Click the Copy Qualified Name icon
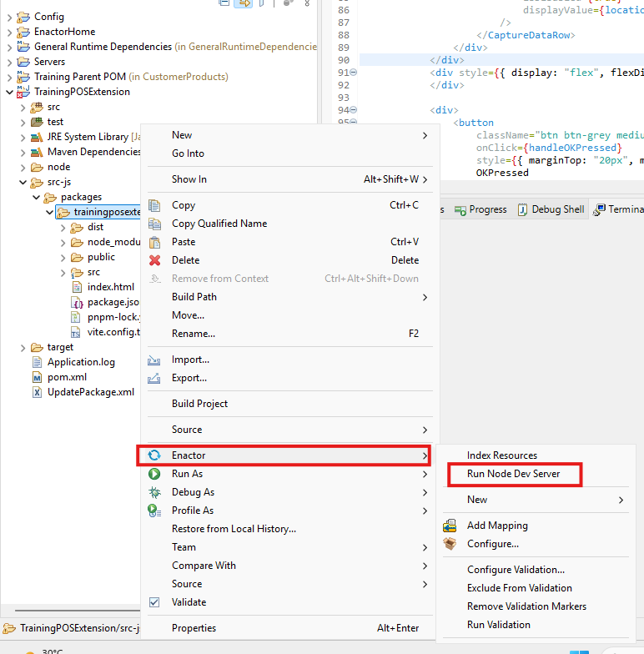The image size is (644, 654). (154, 224)
